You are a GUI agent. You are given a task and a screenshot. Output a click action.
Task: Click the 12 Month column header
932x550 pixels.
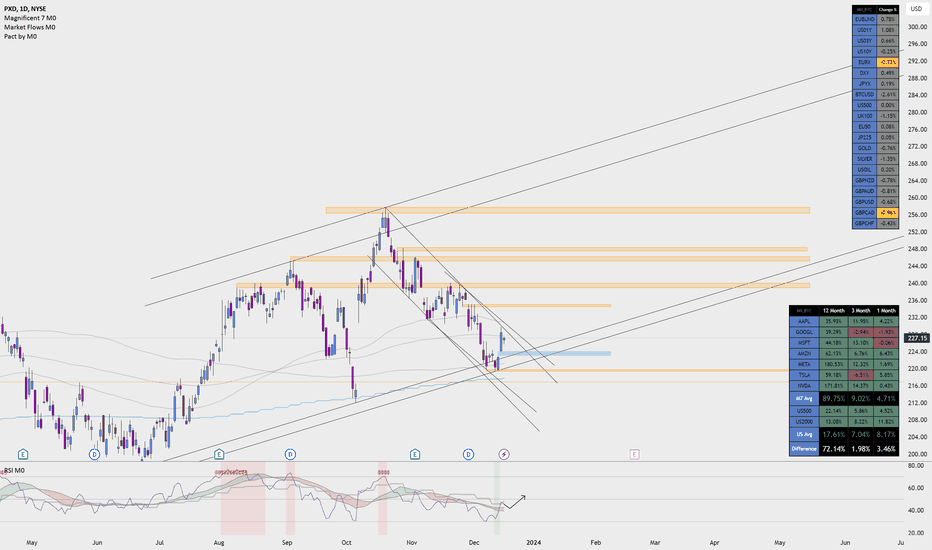point(833,310)
